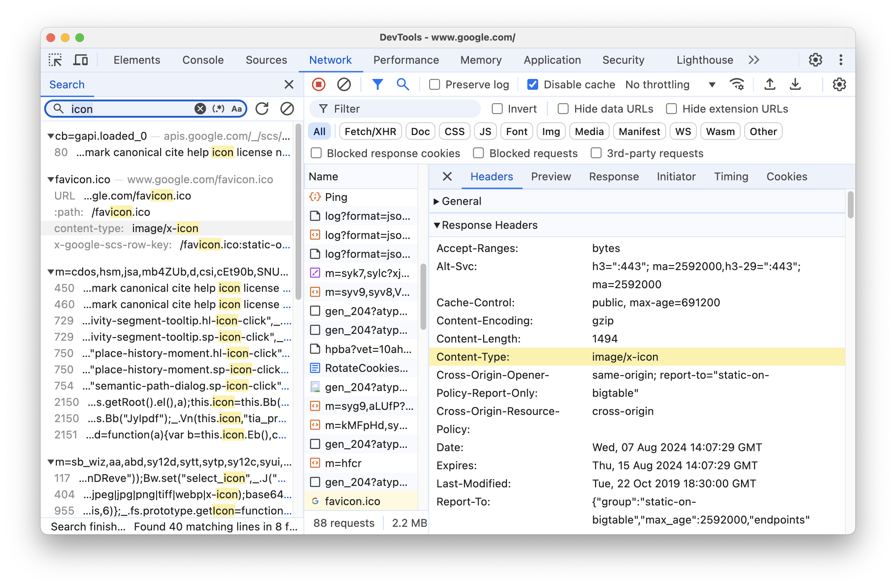
Task: Select the Fetch/XHR filter tab
Action: [369, 131]
